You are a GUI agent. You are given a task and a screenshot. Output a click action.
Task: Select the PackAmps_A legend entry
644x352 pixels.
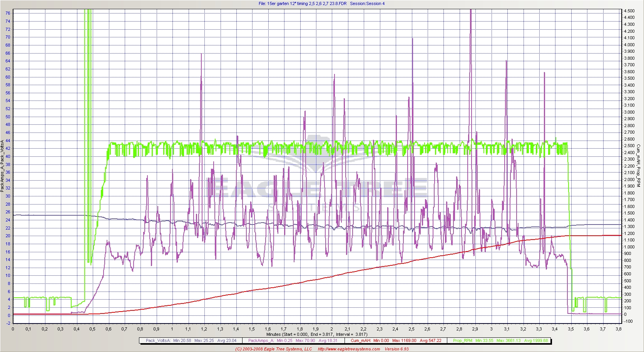click(293, 340)
